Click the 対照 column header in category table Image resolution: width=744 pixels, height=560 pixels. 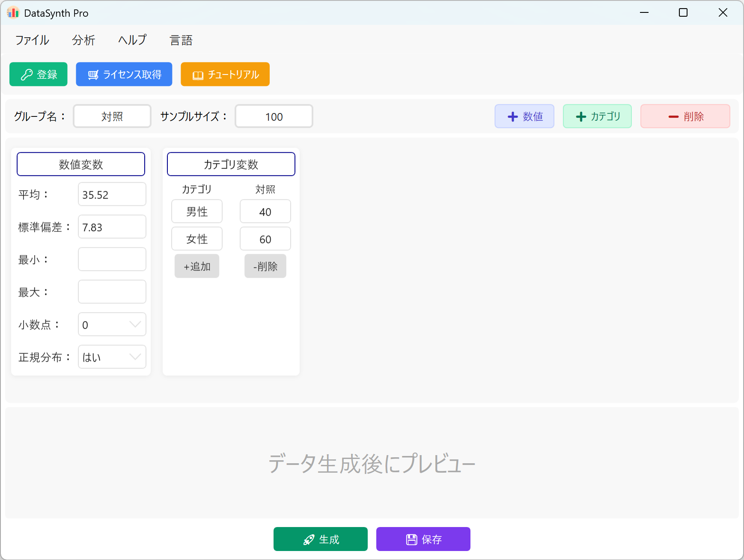coord(265,189)
